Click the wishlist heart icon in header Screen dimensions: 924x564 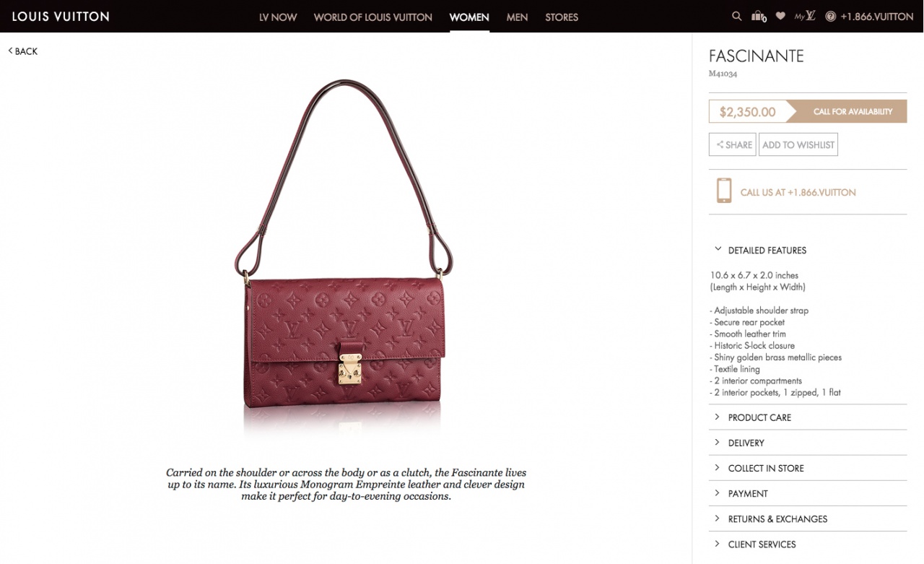(x=780, y=16)
